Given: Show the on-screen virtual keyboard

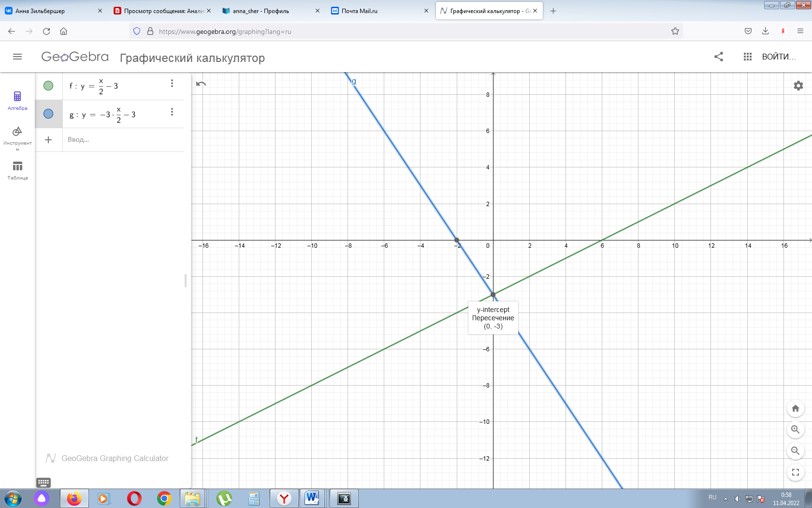Looking at the screenshot, I should coord(43,482).
